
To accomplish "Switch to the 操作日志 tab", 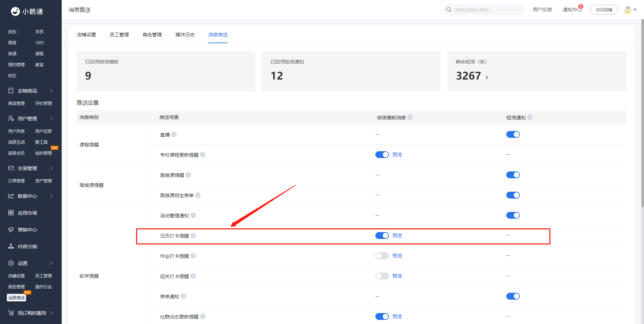I will [185, 35].
